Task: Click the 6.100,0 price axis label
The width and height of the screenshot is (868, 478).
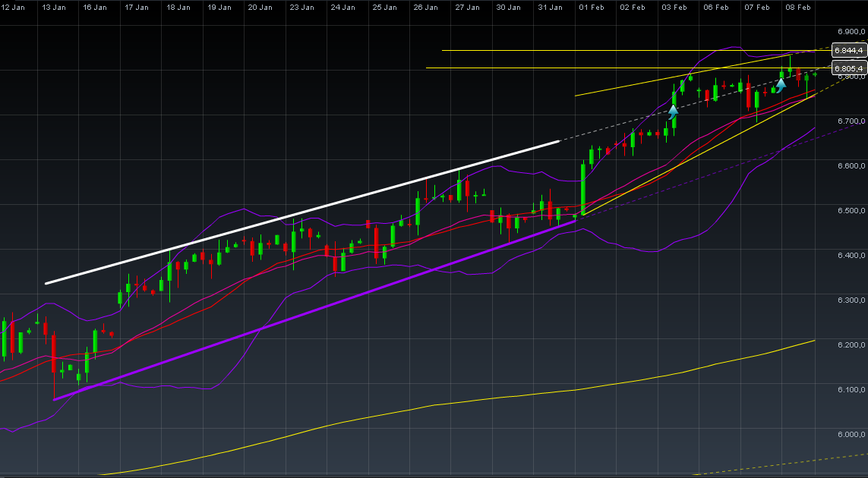Action: coord(851,390)
